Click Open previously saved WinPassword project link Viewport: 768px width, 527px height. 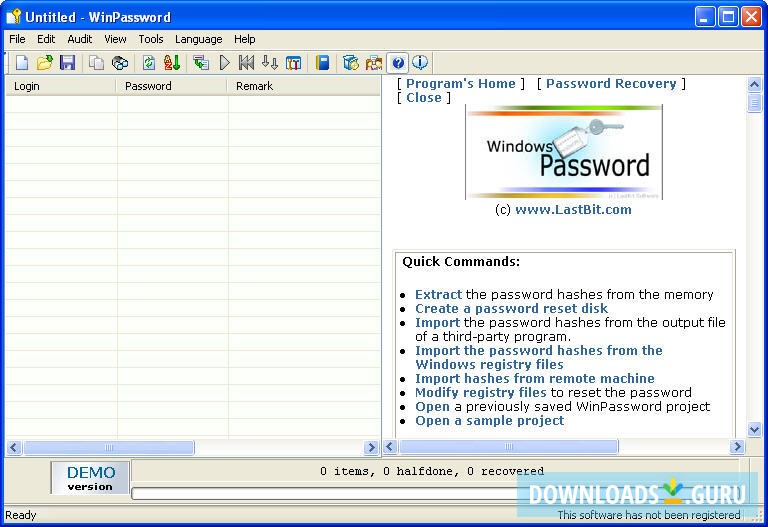tap(432, 407)
